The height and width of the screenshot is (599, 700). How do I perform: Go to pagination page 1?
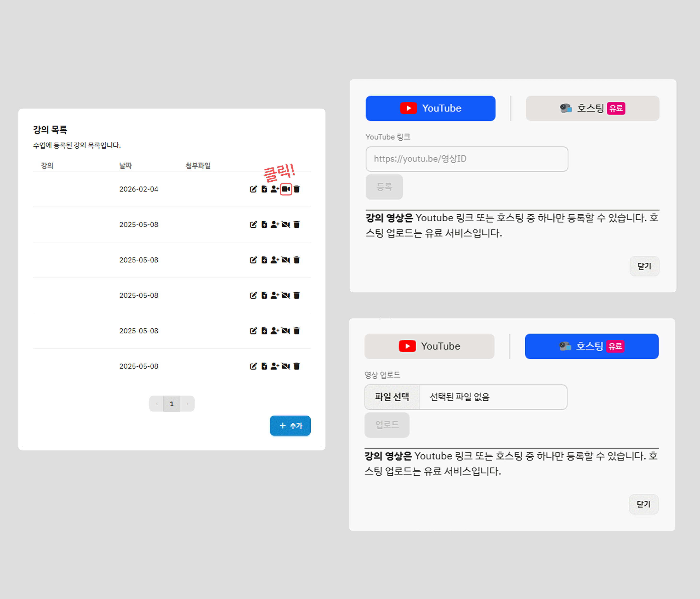coord(172,404)
